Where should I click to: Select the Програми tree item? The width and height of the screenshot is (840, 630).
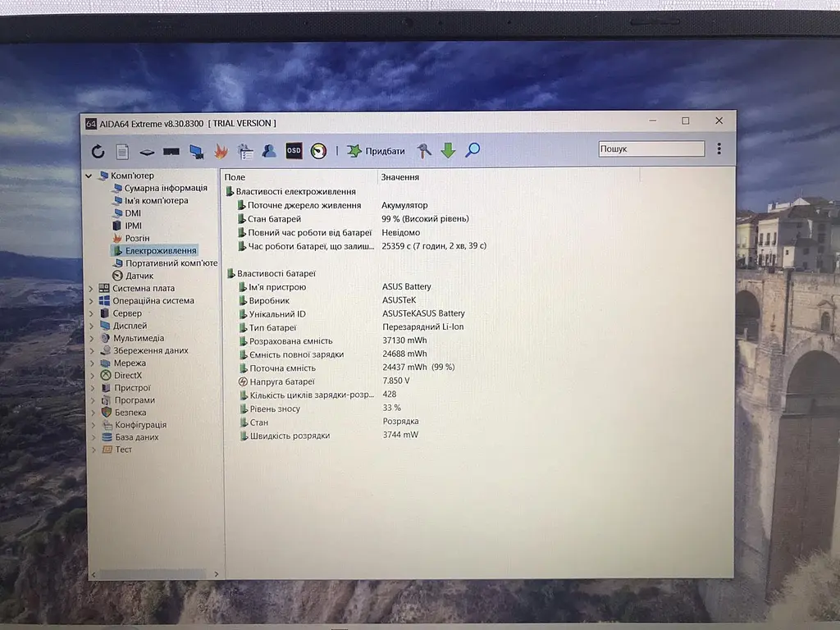pyautogui.click(x=135, y=400)
